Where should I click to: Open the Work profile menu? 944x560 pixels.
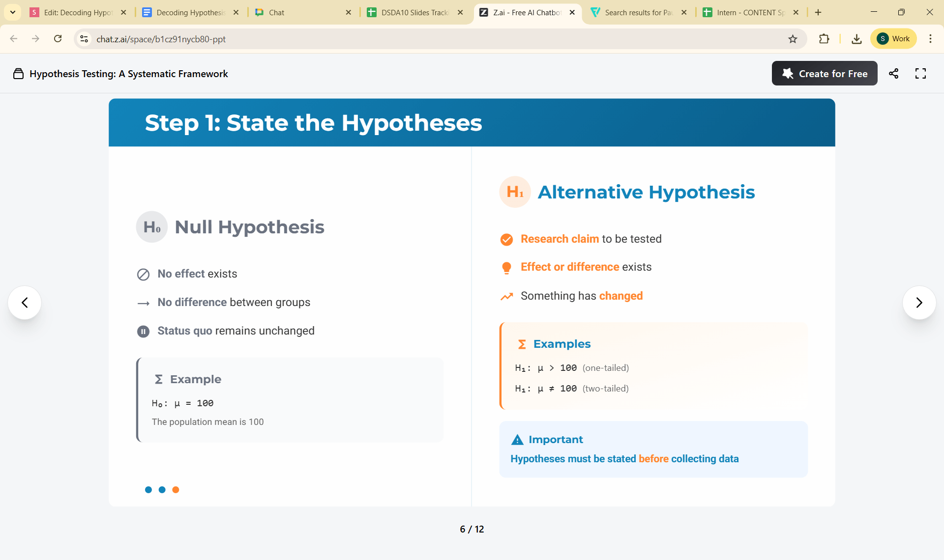(x=893, y=39)
